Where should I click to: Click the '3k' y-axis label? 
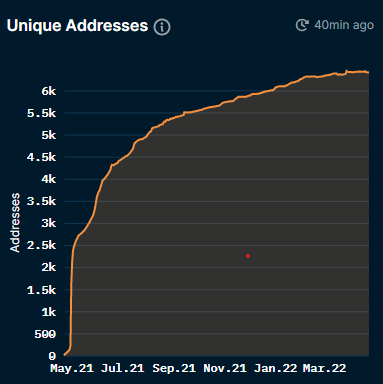(x=49, y=223)
